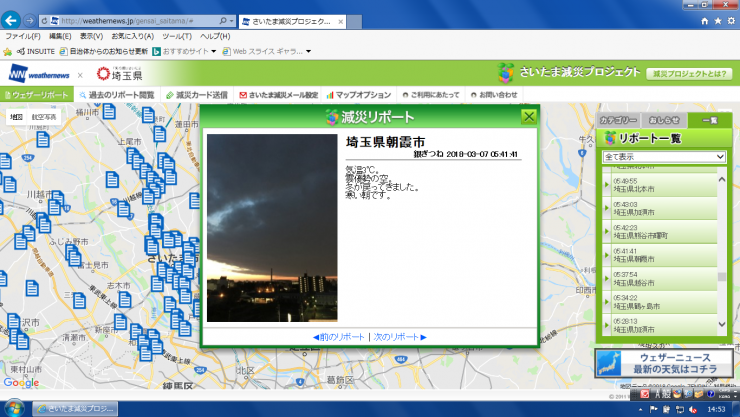Click the 前のリポート link
740x417 pixels.
[x=339, y=337]
